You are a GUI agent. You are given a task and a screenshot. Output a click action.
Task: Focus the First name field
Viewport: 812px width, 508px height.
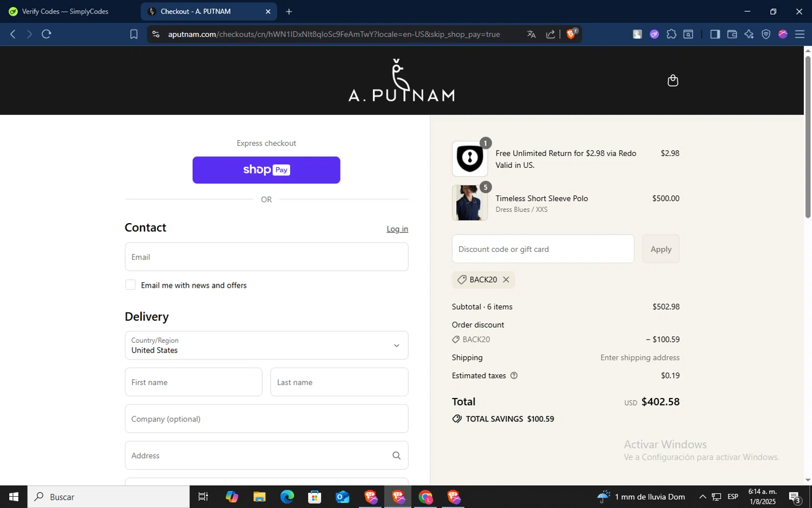(x=194, y=382)
